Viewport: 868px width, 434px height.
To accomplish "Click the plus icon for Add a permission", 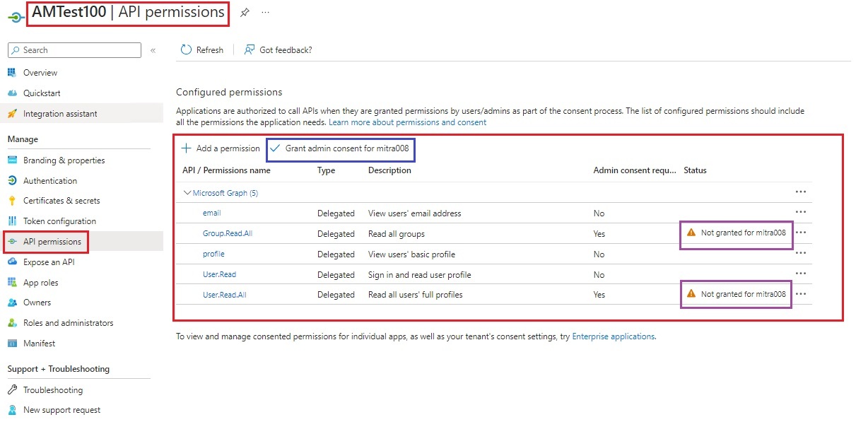I will (x=187, y=148).
